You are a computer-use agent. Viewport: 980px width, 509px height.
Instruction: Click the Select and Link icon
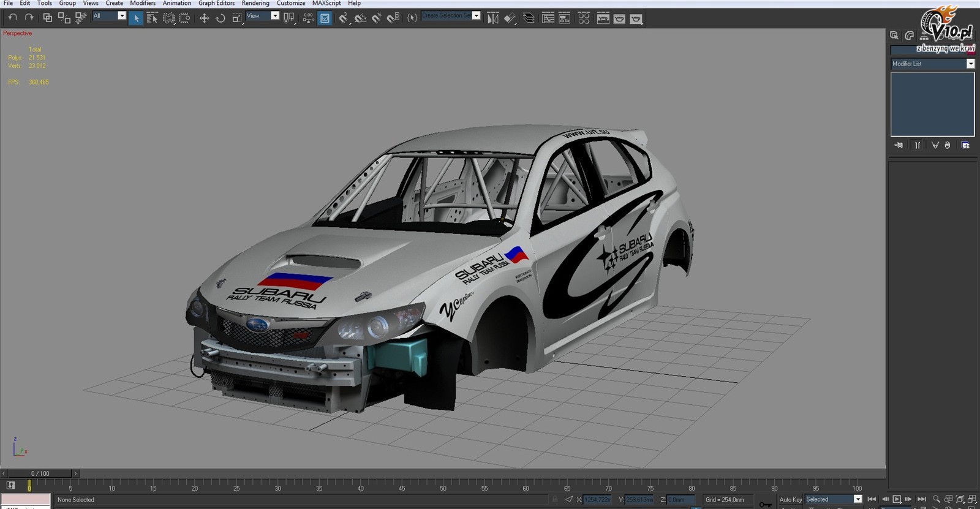point(47,18)
